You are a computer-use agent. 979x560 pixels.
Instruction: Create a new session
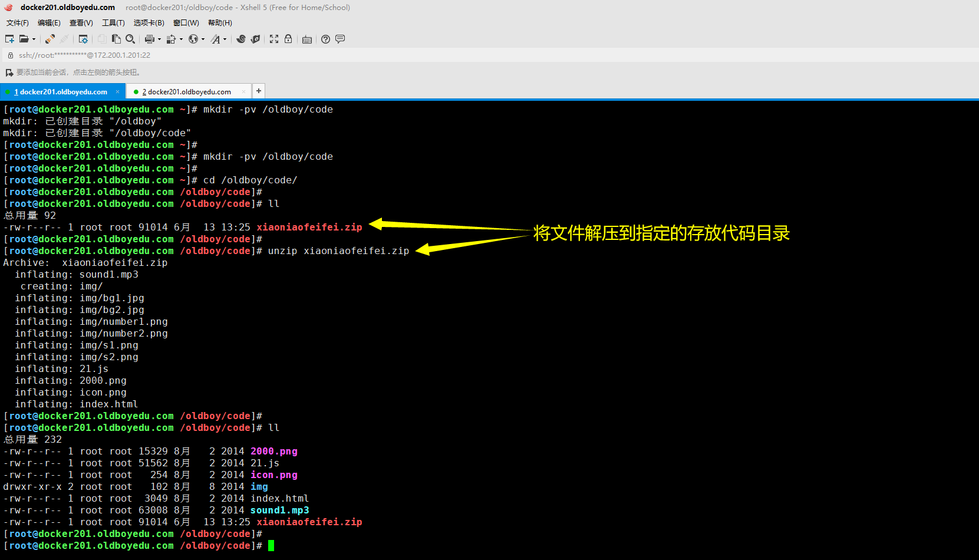tap(9, 39)
